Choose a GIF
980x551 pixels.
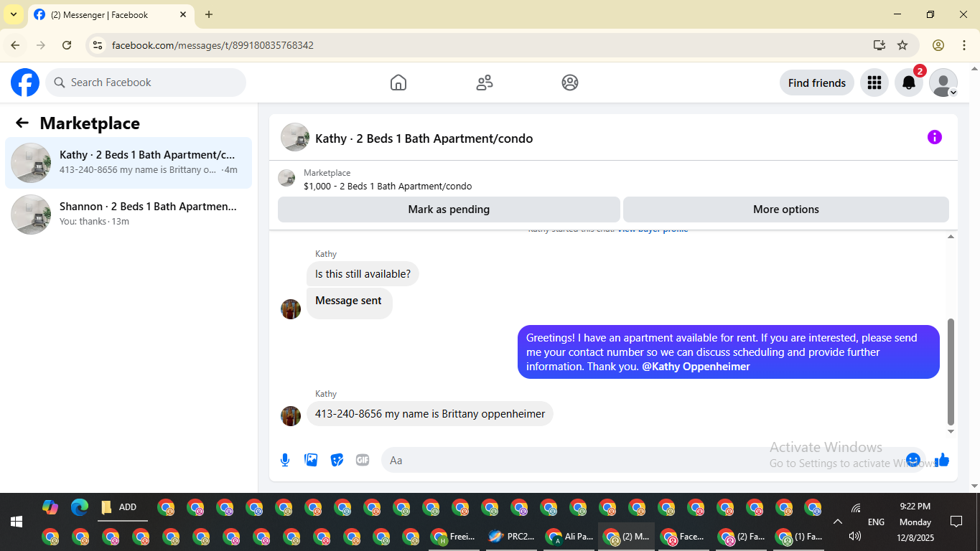click(x=363, y=460)
